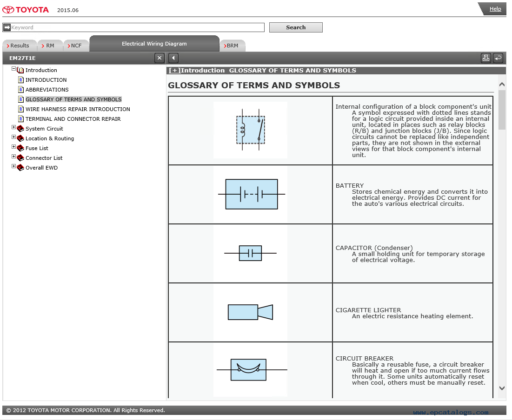Open WIRE HARNESS REPAIR INTRODUCTION page
Image resolution: width=512 pixels, height=420 pixels.
[x=78, y=109]
